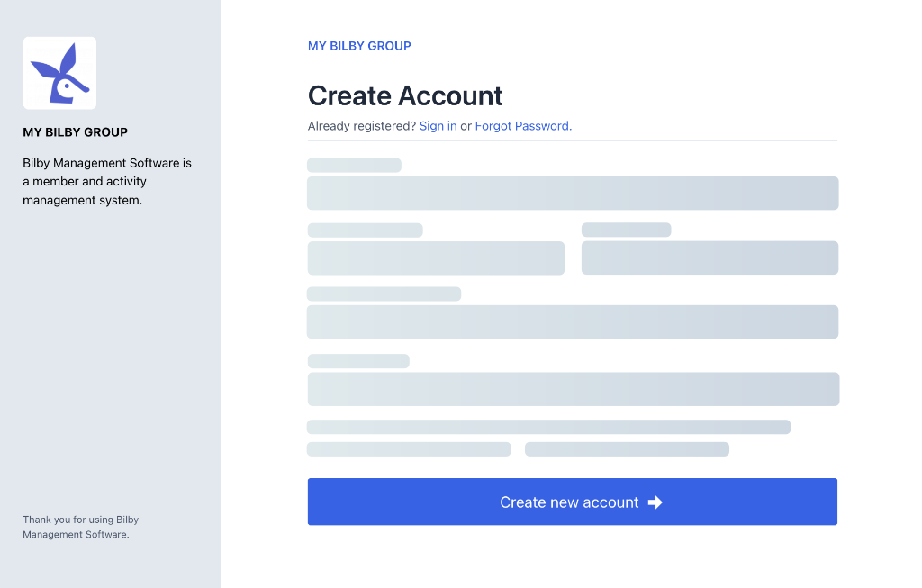Click the left short bar near form bottom
The width and height of the screenshot is (922, 588).
click(408, 448)
